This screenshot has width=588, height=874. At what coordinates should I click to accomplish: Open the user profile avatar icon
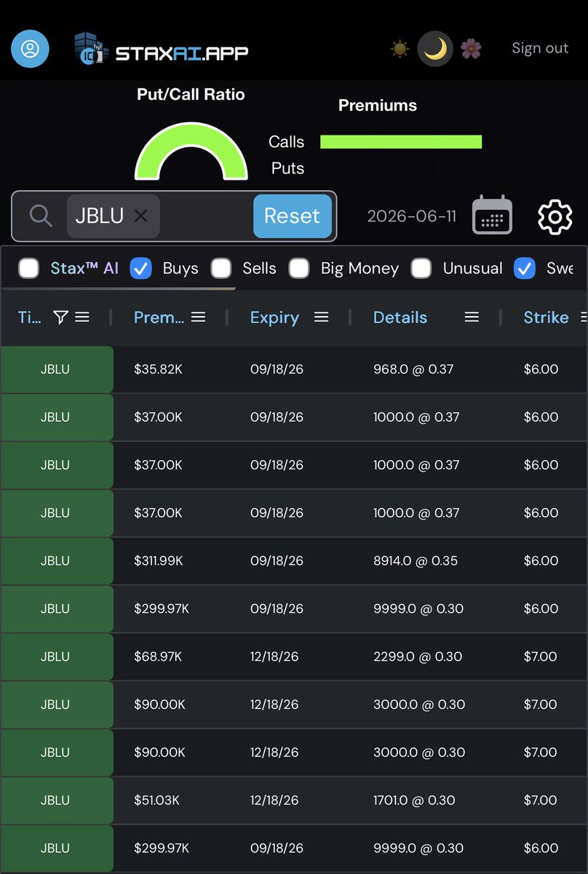pos(30,49)
